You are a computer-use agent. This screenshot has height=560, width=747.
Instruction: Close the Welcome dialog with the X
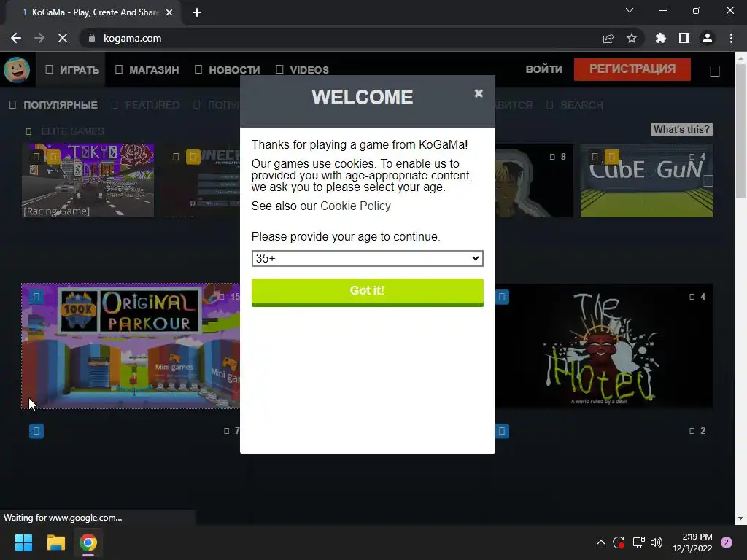coord(479,93)
